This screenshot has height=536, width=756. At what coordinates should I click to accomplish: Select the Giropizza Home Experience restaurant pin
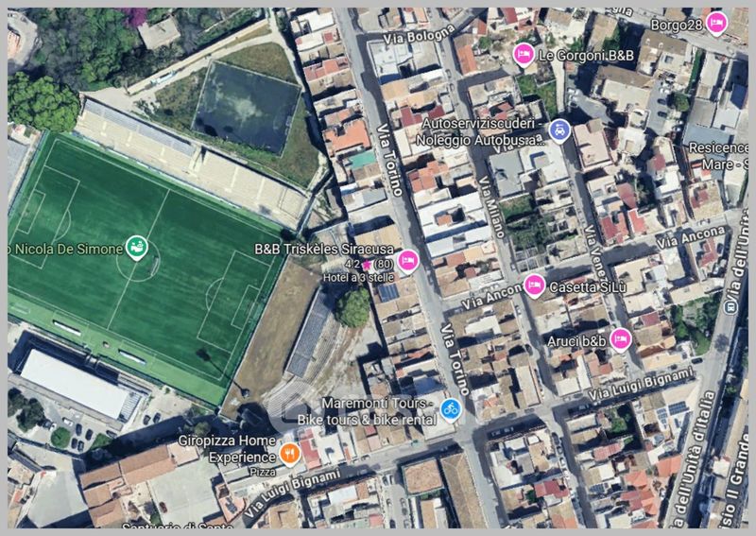click(x=289, y=454)
